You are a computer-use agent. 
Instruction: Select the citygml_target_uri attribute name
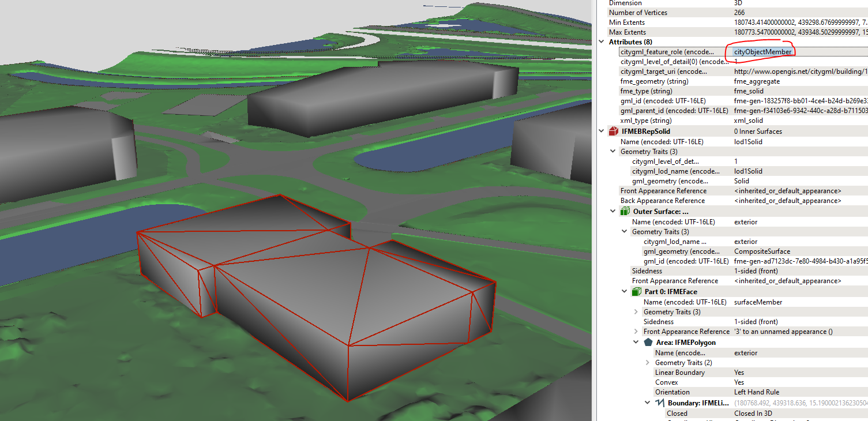664,72
